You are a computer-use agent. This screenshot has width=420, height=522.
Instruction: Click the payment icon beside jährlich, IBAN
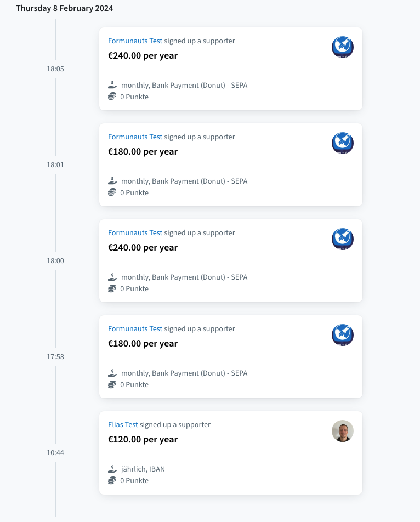click(x=112, y=469)
